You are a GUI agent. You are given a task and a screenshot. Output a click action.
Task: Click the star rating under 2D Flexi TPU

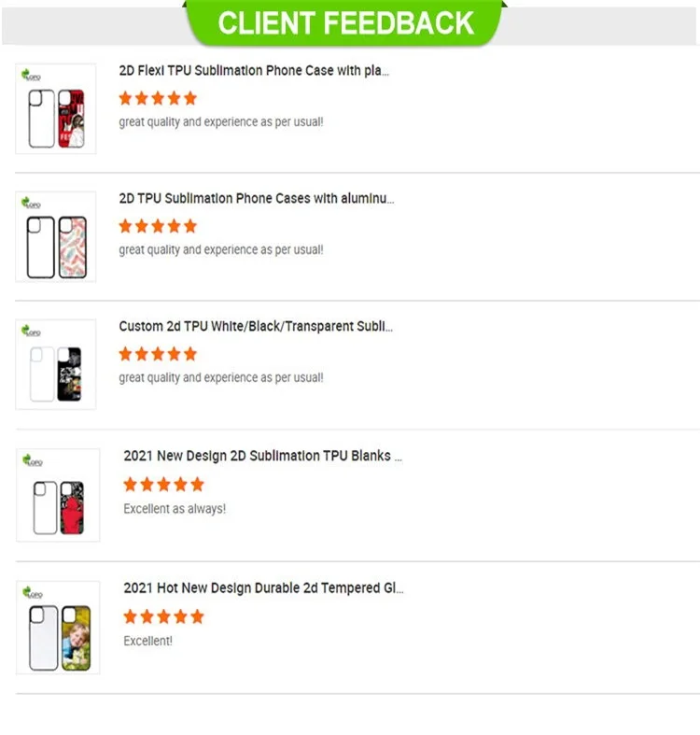(158, 98)
